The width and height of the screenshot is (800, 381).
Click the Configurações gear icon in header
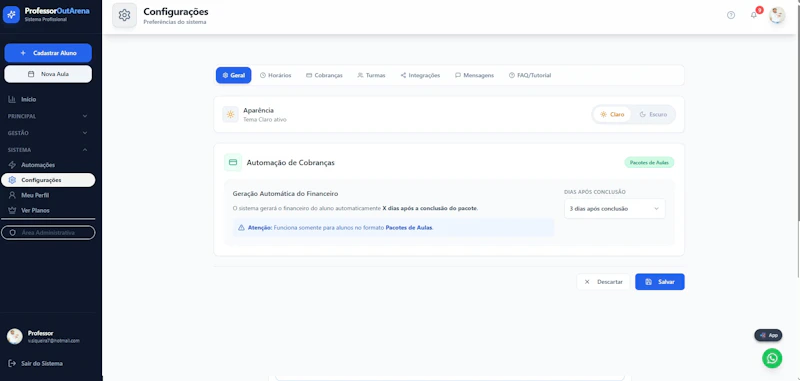(124, 15)
